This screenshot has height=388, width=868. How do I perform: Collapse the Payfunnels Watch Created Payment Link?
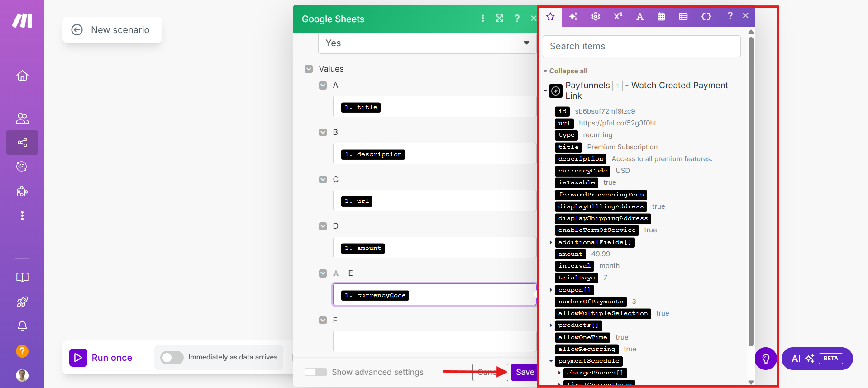click(545, 91)
